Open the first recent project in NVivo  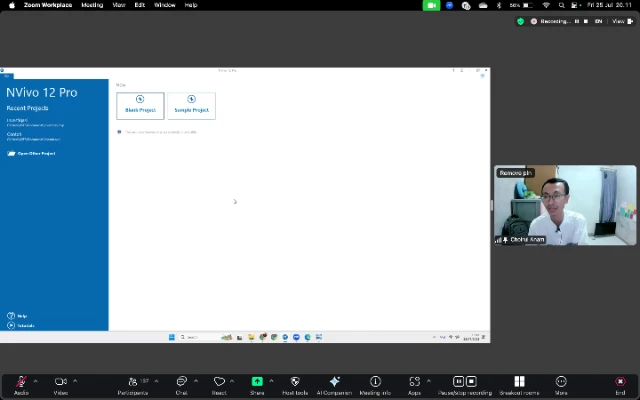35,122
